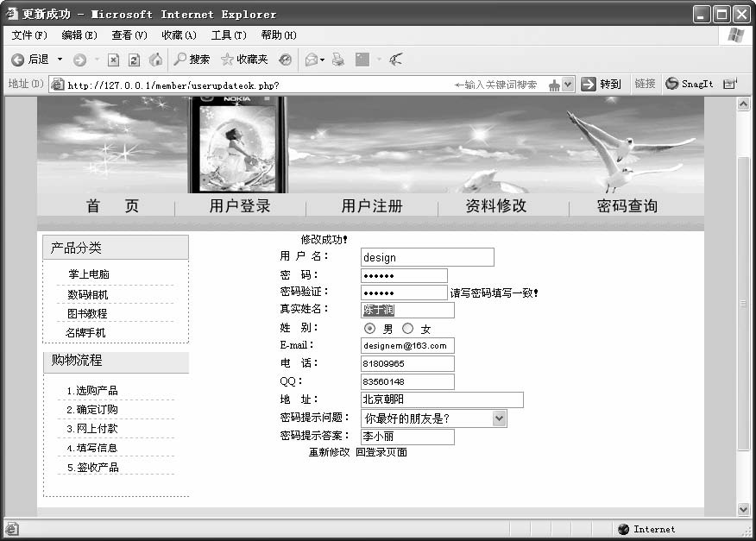
Task: Click the Print icon
Action: (x=338, y=60)
